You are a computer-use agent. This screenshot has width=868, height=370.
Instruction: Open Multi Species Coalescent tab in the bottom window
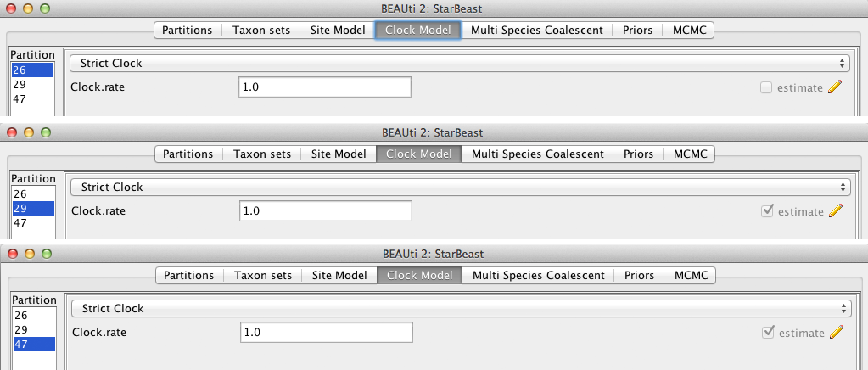tap(539, 276)
